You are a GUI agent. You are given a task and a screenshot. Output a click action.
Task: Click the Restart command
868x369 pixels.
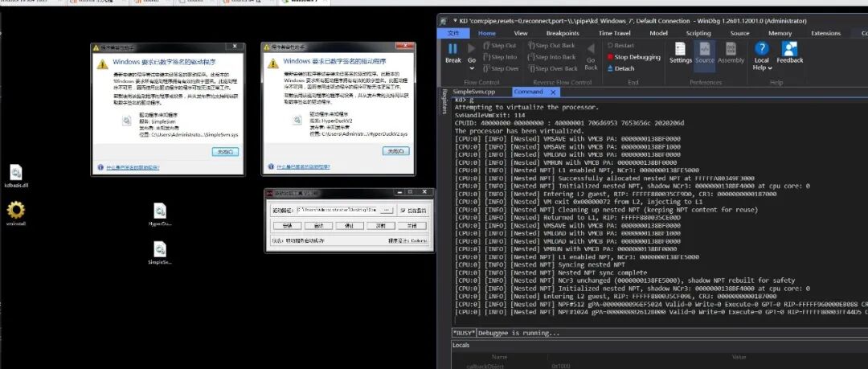click(620, 46)
